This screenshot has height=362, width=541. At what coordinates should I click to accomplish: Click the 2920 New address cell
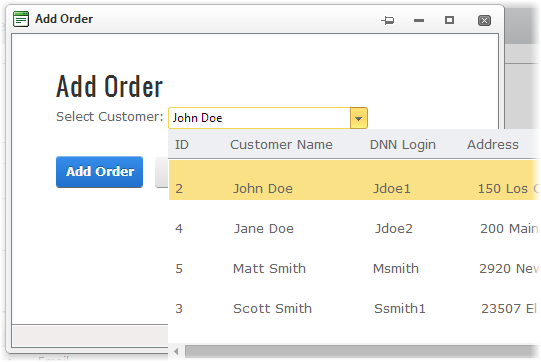(x=509, y=269)
